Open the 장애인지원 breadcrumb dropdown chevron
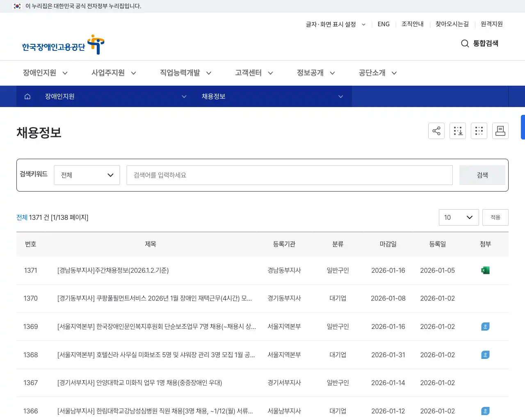525x420 pixels. pyautogui.click(x=184, y=96)
